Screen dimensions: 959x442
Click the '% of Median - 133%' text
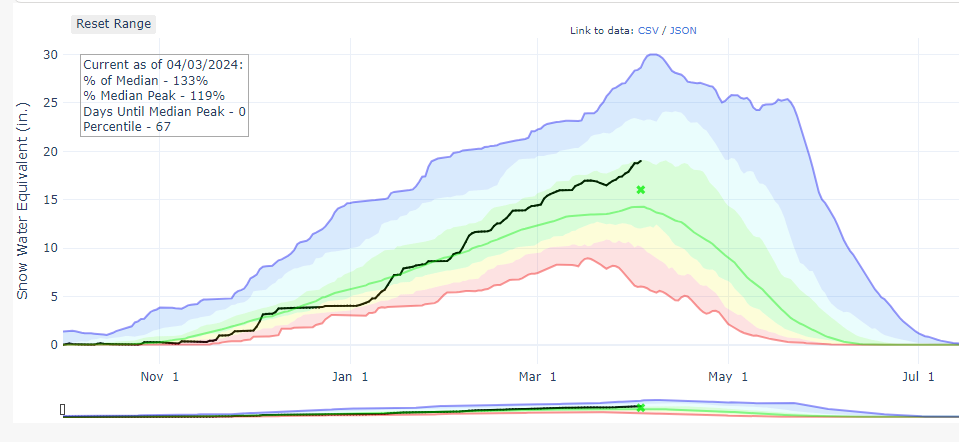click(x=145, y=80)
